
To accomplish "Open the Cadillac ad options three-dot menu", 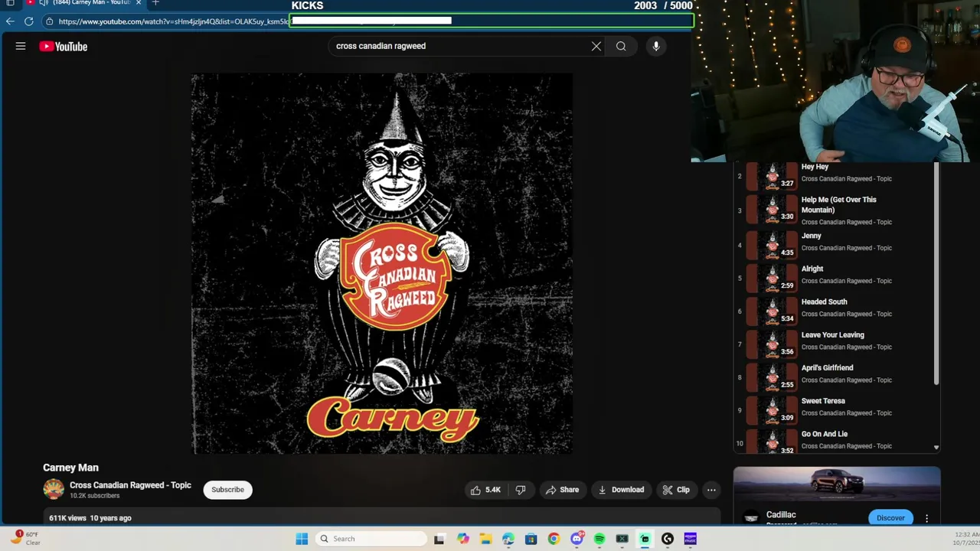I will point(926,518).
